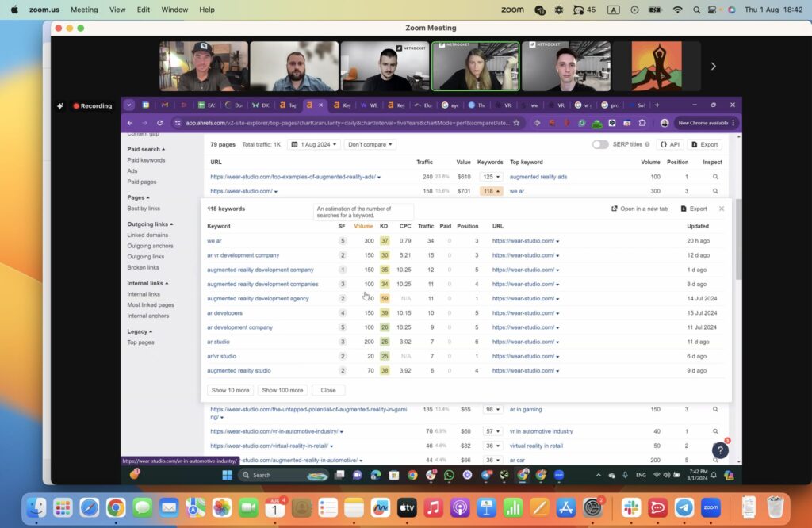Click the Show 100 more button
The width and height of the screenshot is (812, 528).
click(282, 390)
